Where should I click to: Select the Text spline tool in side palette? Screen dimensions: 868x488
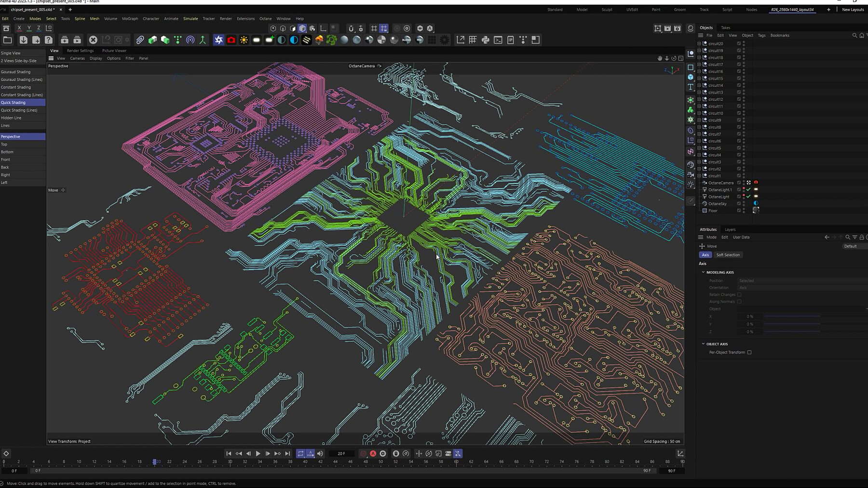(x=691, y=87)
